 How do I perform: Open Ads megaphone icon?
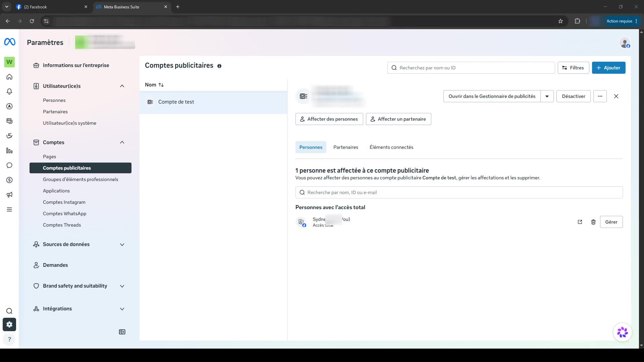[9, 195]
